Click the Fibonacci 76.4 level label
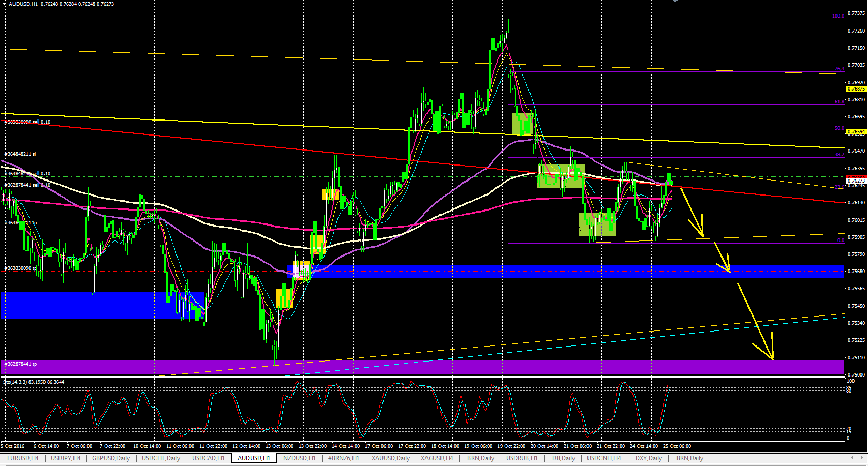This screenshot has height=466, width=868. coord(839,69)
